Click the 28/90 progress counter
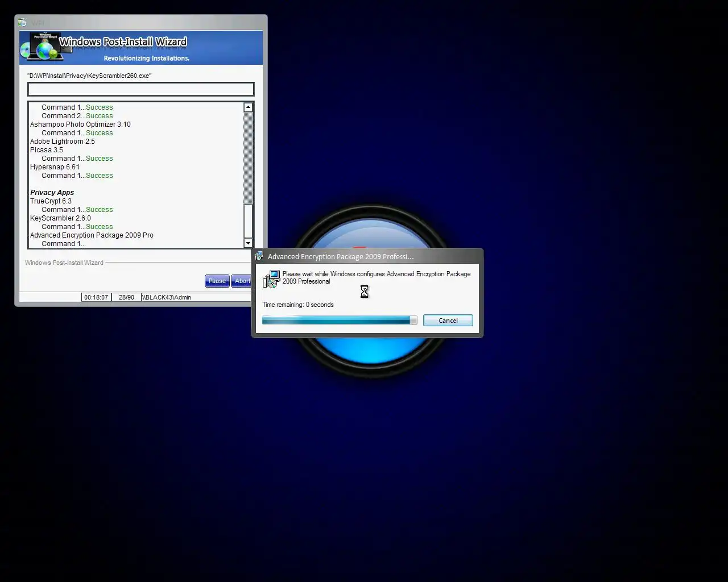 [126, 297]
